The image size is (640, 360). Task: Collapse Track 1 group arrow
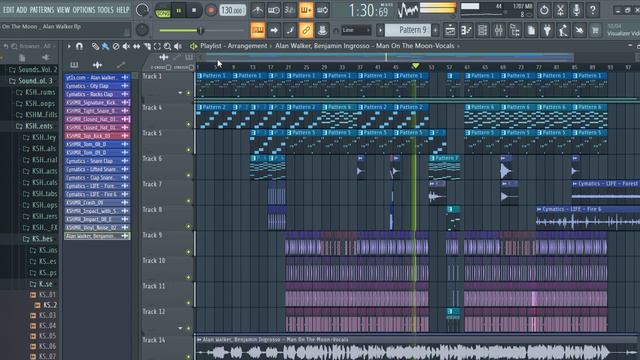[x=180, y=93]
